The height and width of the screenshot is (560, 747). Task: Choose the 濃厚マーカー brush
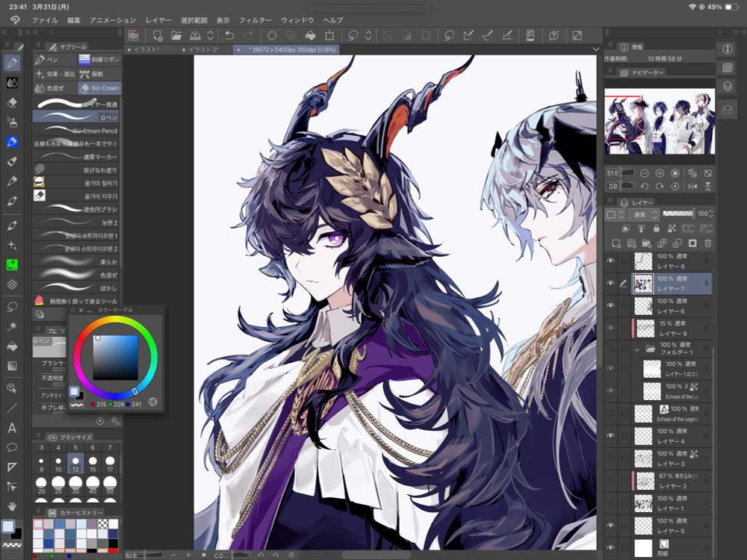pyautogui.click(x=75, y=156)
